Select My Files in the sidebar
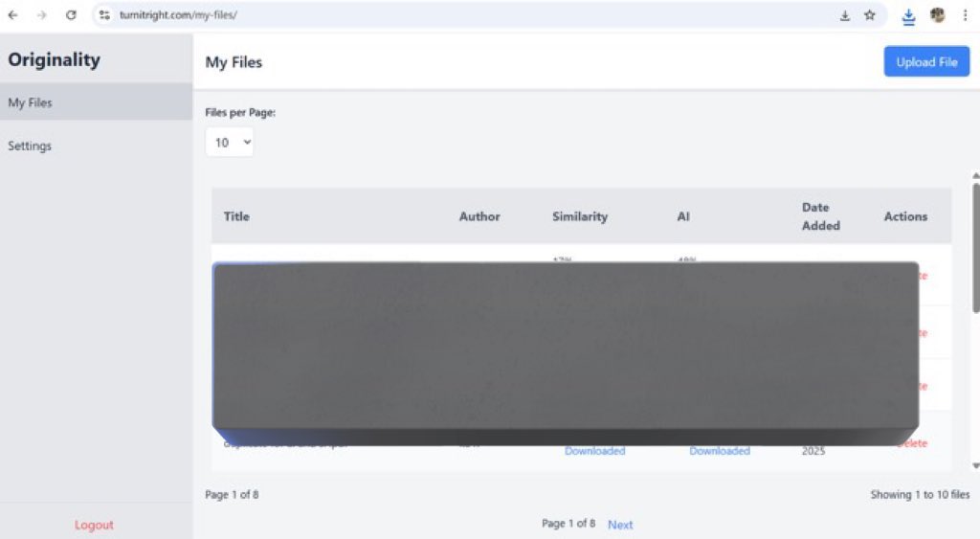Viewport: 980px width, 539px height. [x=96, y=102]
